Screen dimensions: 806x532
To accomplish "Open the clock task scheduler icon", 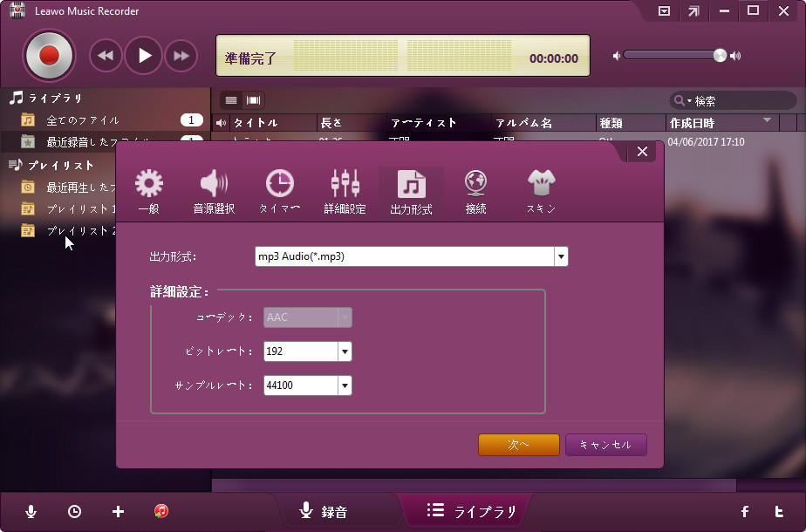I will tap(74, 511).
